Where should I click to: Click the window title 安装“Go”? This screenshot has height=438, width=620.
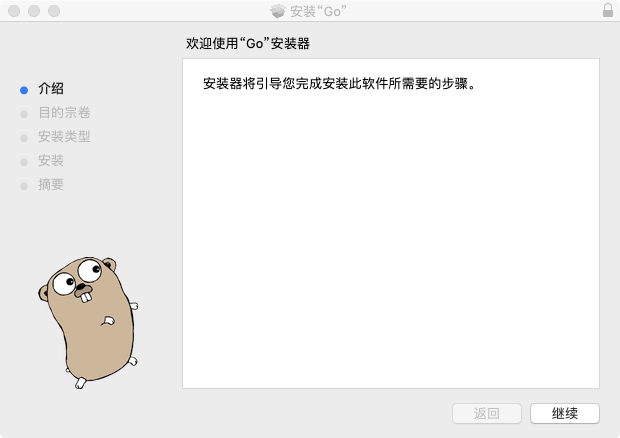coord(318,11)
